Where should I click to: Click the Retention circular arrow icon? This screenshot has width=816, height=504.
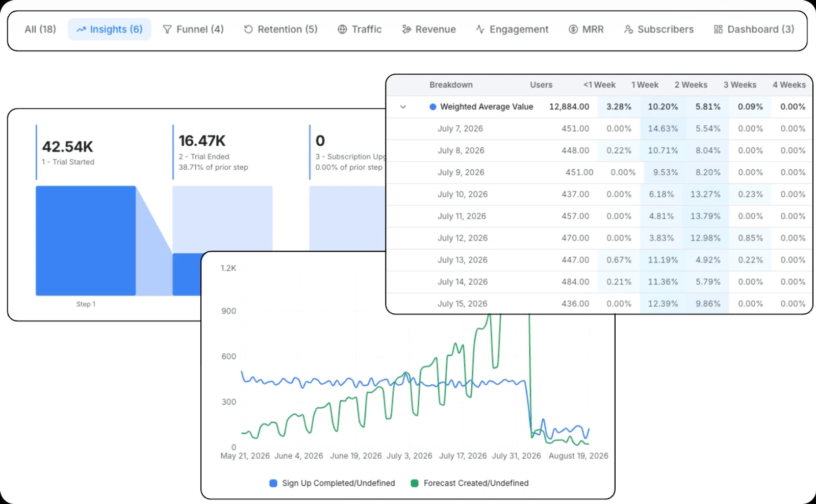click(x=248, y=30)
